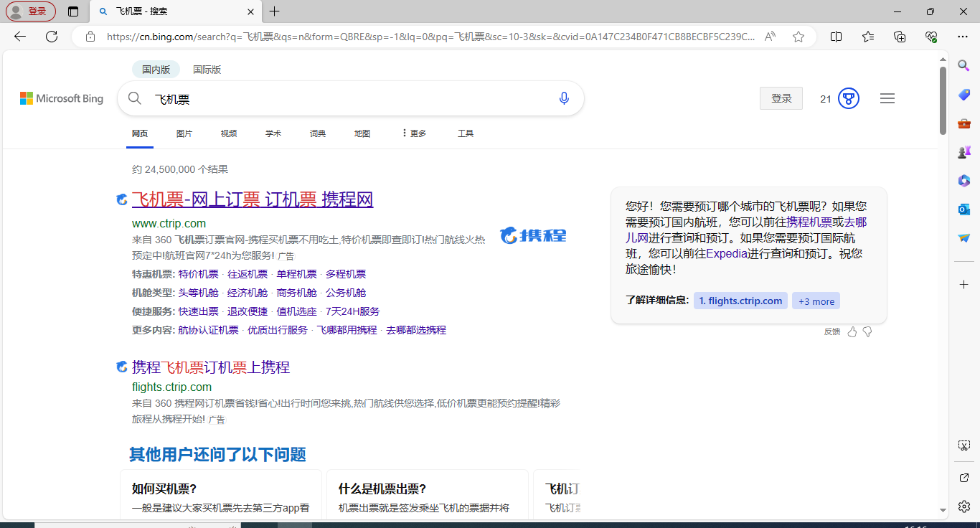The image size is (980, 528).
Task: Add page to favorites star icon
Action: tap(798, 37)
